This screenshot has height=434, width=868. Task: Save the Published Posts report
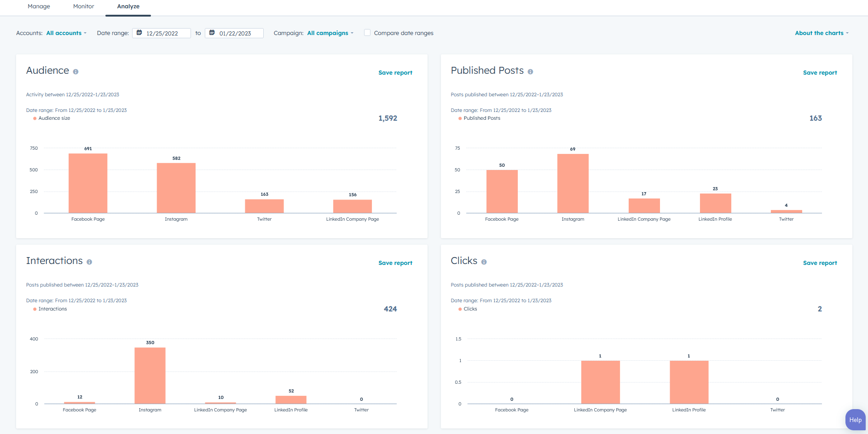(x=820, y=73)
